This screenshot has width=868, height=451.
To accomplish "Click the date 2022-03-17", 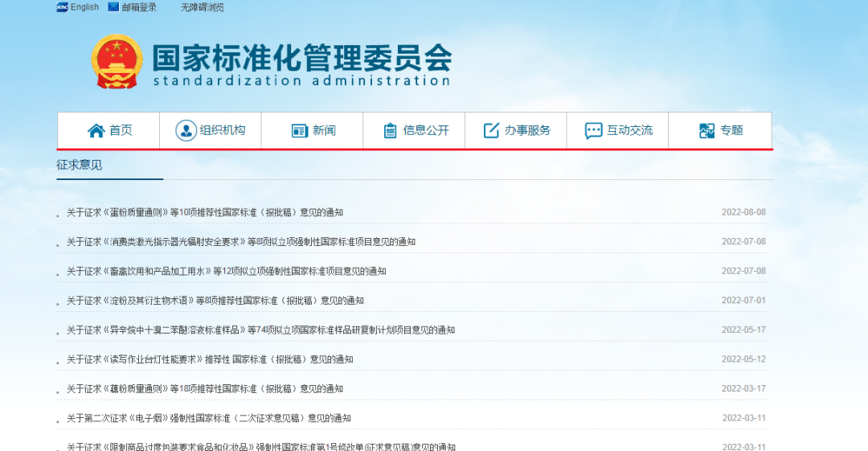I will 743,388.
